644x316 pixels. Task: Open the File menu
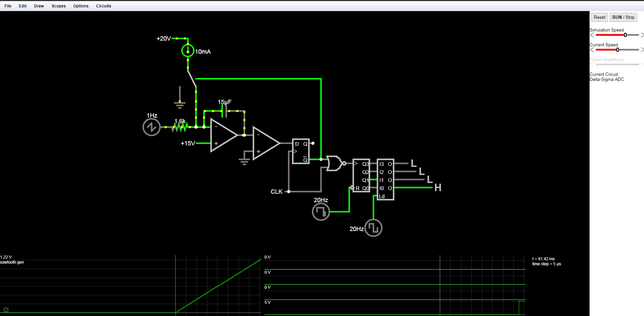(x=8, y=6)
